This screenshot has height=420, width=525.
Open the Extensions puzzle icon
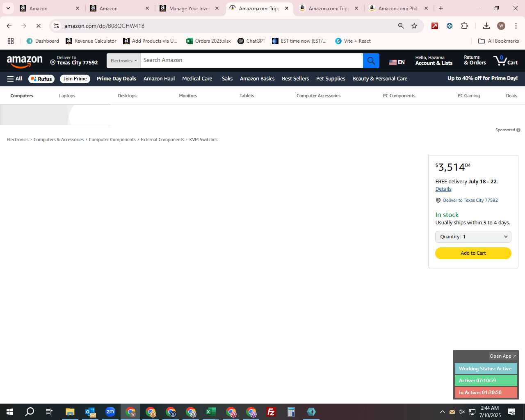point(464,26)
